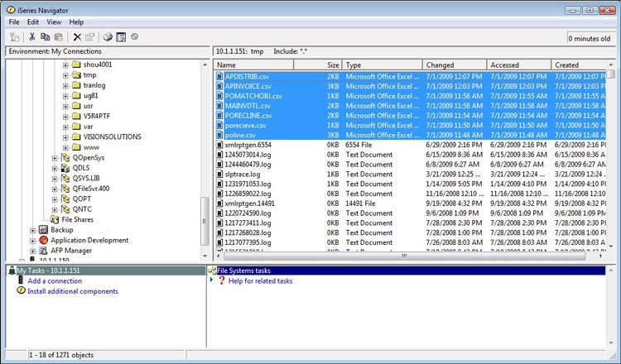Image resolution: width=621 pixels, height=364 pixels.
Task: Click the file list horizontal scrollbar
Action: [x=404, y=256]
